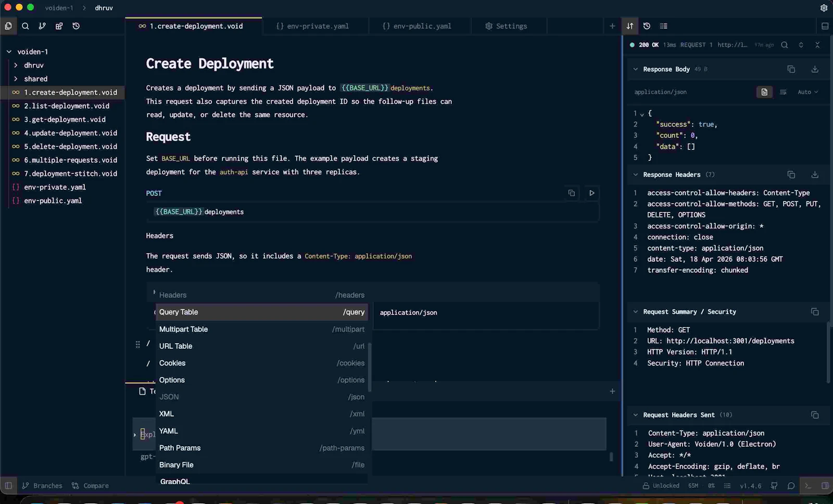This screenshot has height=504, width=833.
Task: Select Options from slash menu
Action: 262,380
